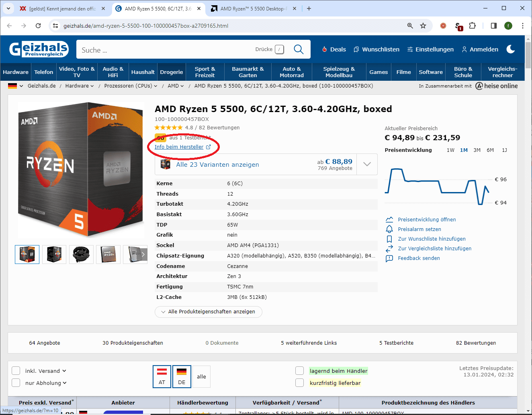Jump to 30 Produkteigenschaften section
The width and height of the screenshot is (532, 415).
point(133,343)
